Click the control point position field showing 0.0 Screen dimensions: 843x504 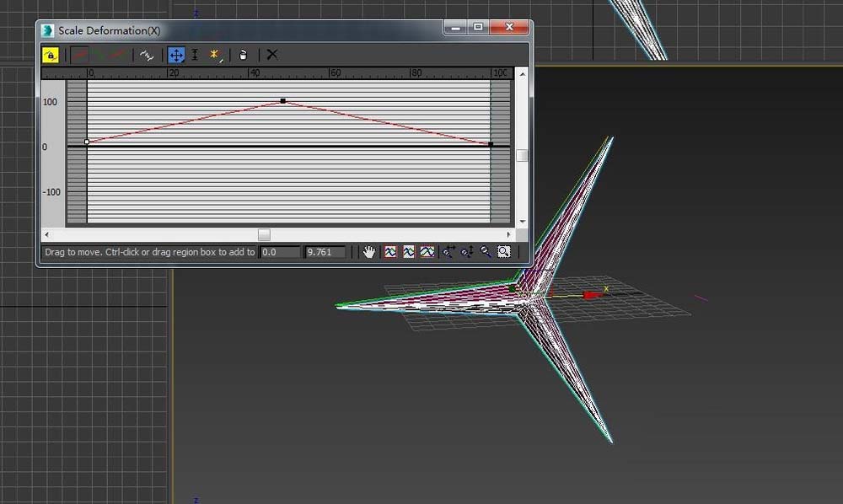coord(280,252)
